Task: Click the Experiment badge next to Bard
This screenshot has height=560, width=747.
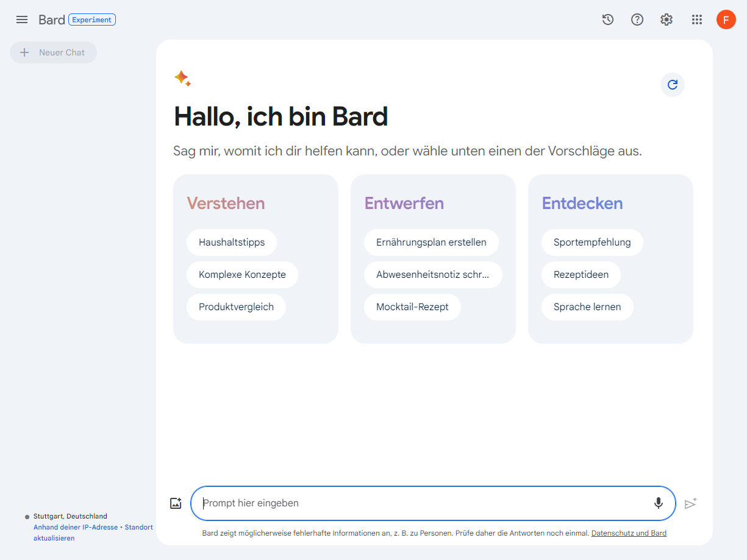Action: pos(91,19)
